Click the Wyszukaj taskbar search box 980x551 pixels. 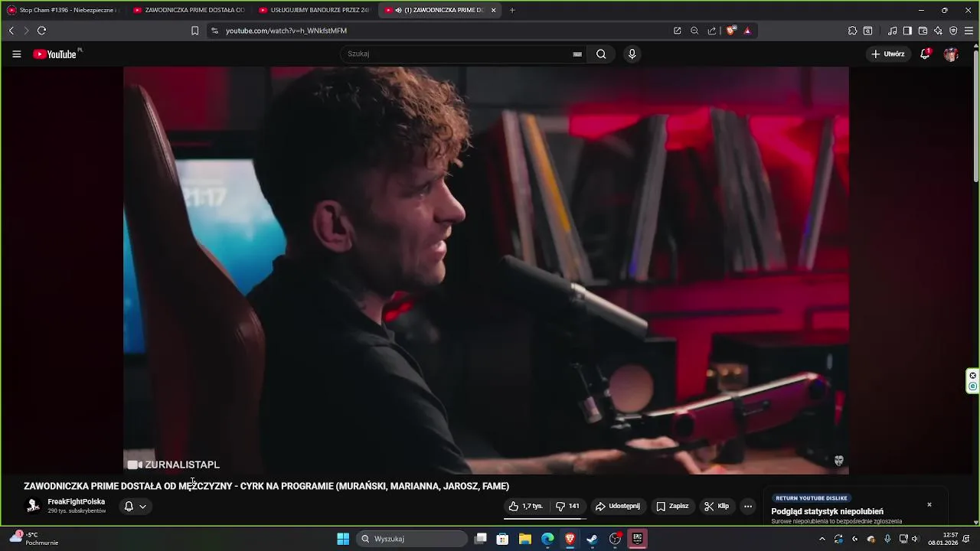coord(413,539)
